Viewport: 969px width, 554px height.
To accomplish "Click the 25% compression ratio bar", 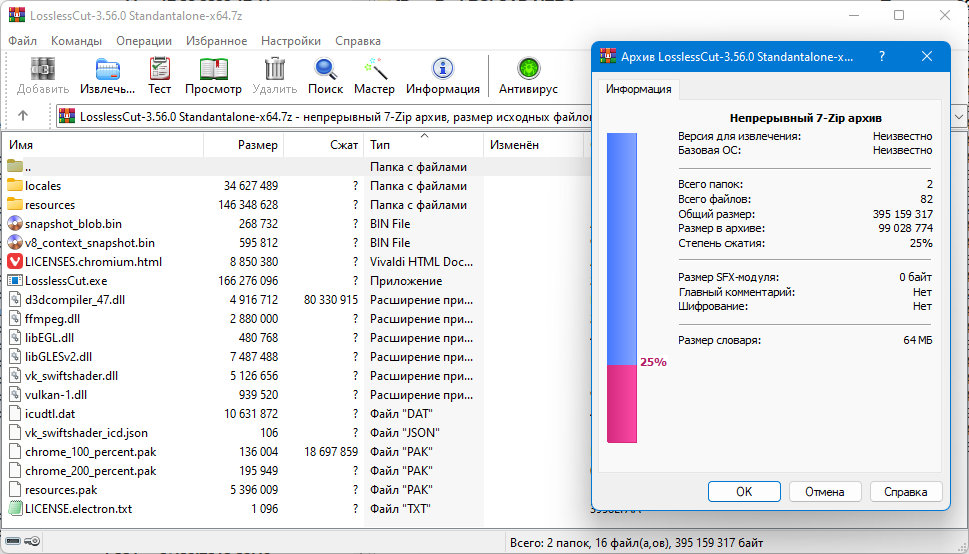I will (x=622, y=288).
